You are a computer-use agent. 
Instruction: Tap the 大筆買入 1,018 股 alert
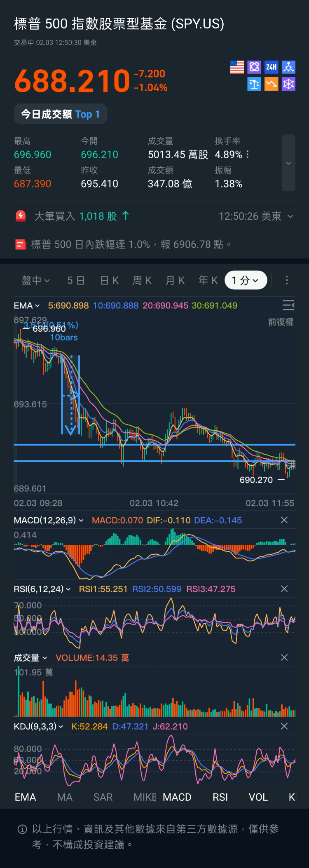pyautogui.click(x=82, y=216)
